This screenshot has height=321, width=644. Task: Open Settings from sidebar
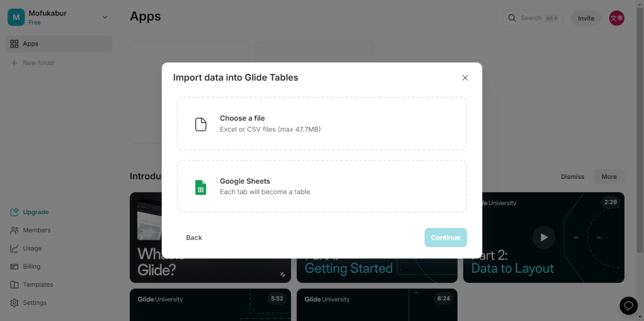coord(35,303)
